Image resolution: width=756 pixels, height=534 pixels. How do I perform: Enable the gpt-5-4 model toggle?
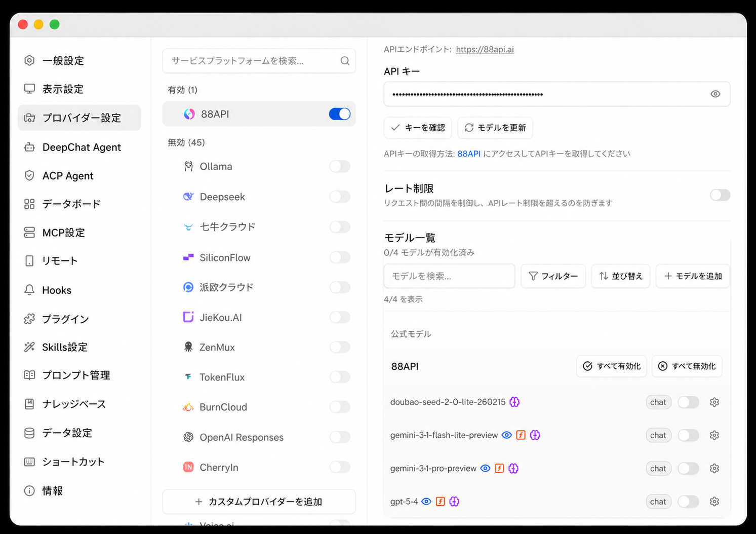(x=688, y=502)
